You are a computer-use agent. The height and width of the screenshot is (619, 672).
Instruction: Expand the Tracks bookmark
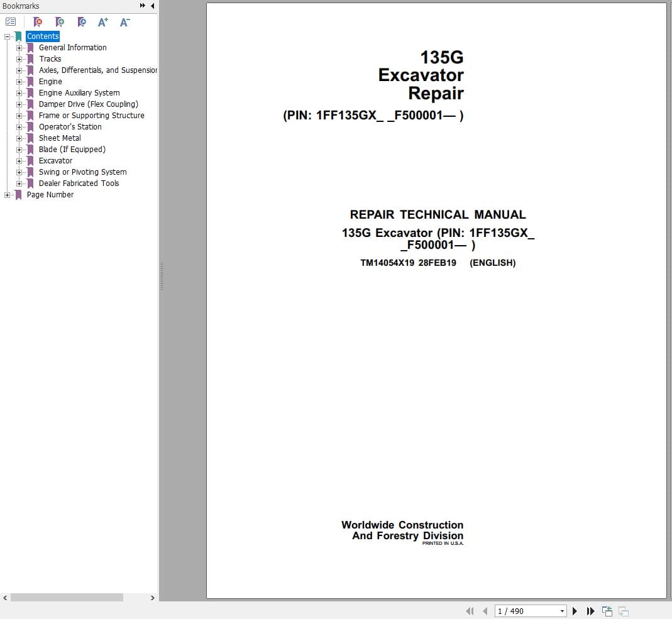click(x=19, y=59)
